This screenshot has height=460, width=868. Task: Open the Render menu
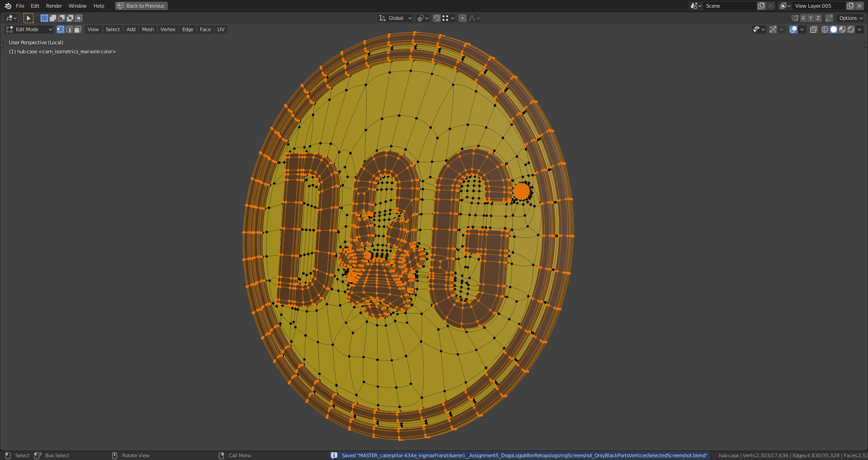[x=54, y=6]
